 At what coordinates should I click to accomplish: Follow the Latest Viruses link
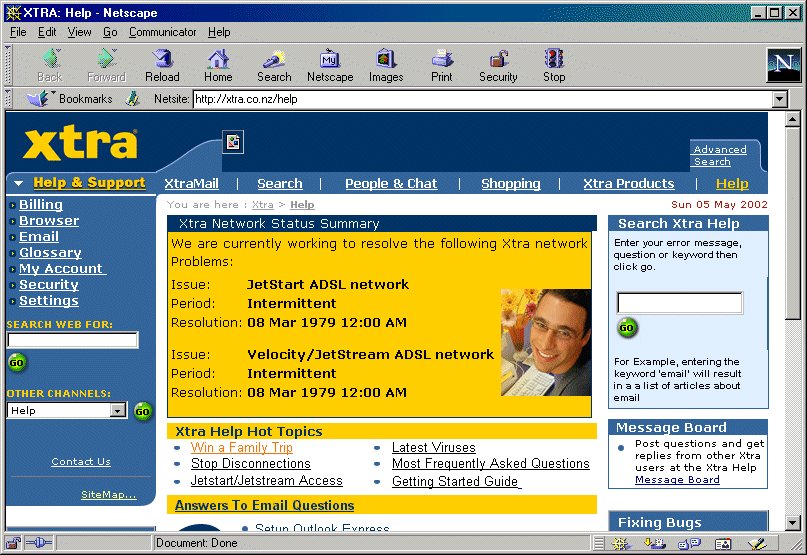coord(433,448)
